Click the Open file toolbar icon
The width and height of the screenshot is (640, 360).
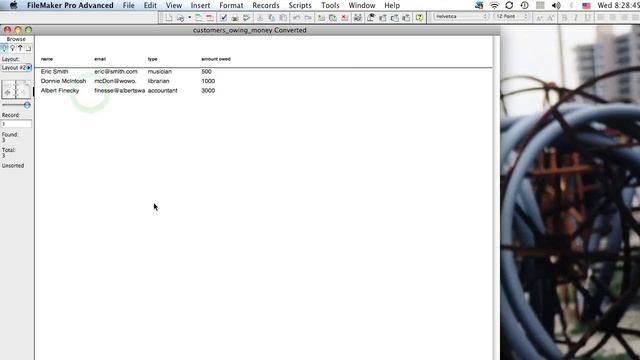click(x=180, y=18)
